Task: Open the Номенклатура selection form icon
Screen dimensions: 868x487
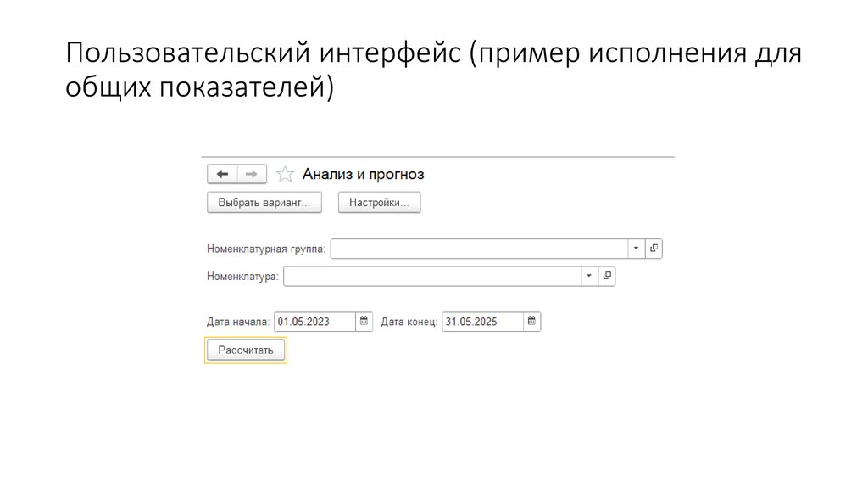Action: pyautogui.click(x=607, y=277)
